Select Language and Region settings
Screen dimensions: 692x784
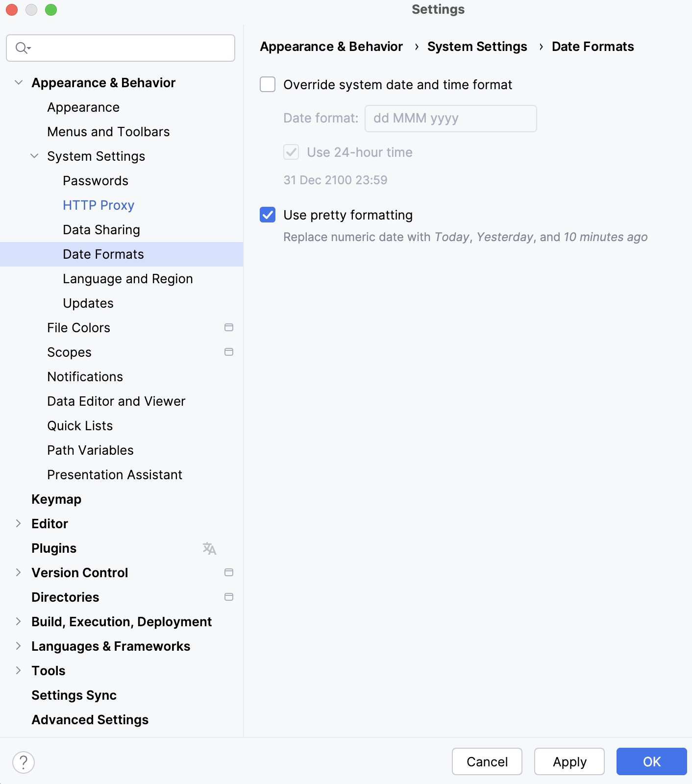[x=127, y=278]
